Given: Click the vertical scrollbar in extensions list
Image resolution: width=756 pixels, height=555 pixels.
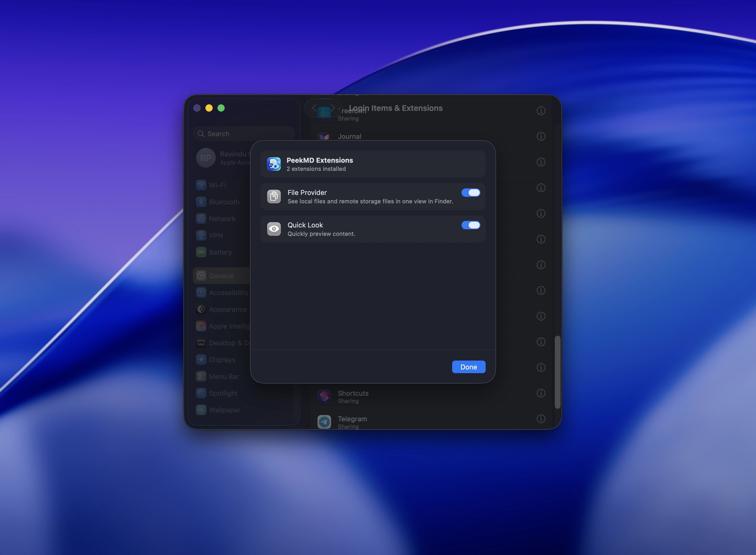Looking at the screenshot, I should (x=557, y=372).
